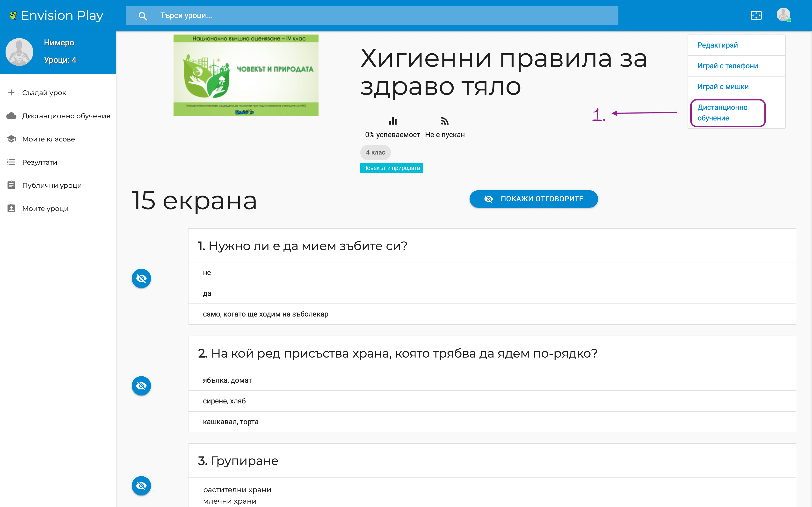The width and height of the screenshot is (812, 507).
Task: Show answers for question 2 via eye toggle
Action: click(x=141, y=386)
